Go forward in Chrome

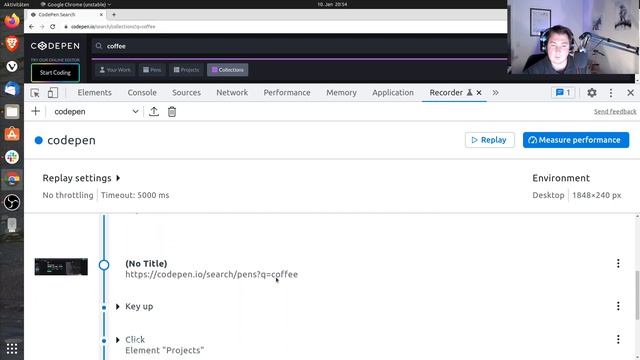42,27
